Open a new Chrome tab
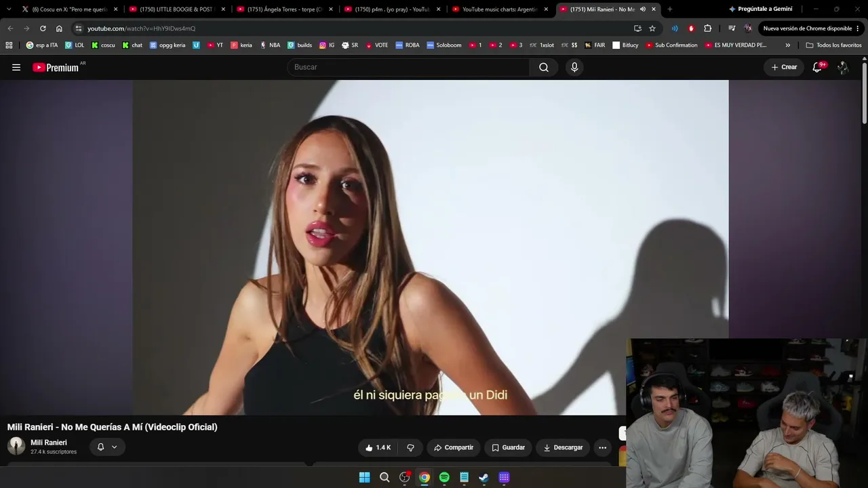 coord(670,9)
